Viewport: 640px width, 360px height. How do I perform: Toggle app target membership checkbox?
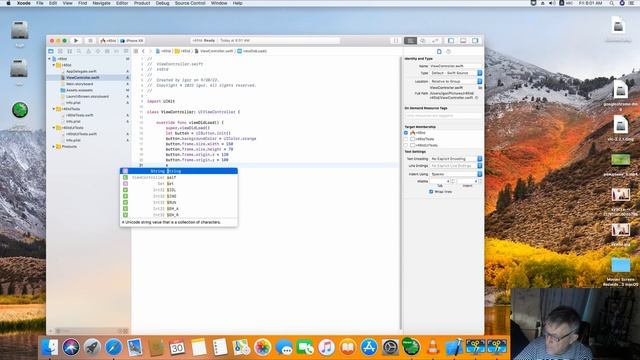(x=406, y=133)
